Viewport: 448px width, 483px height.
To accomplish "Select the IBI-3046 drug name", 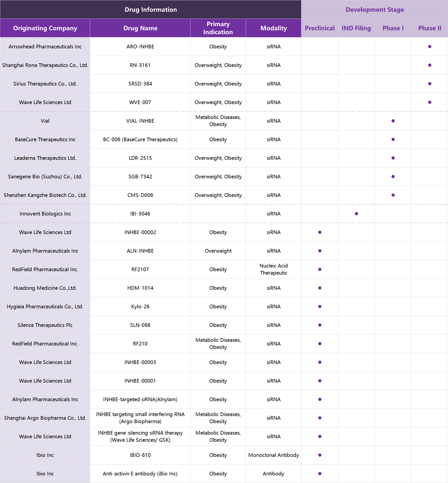I will coord(140,214).
